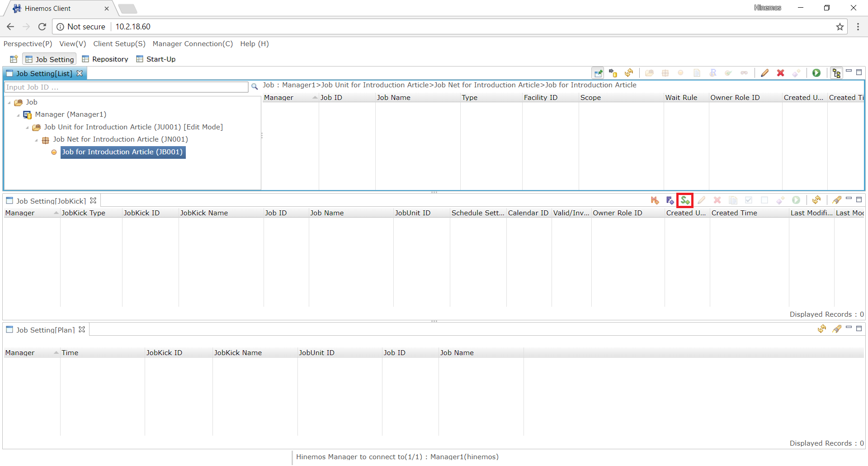Close the Job Setting[JobKick] tab
Image resolution: width=868 pixels, height=466 pixels.
point(93,200)
